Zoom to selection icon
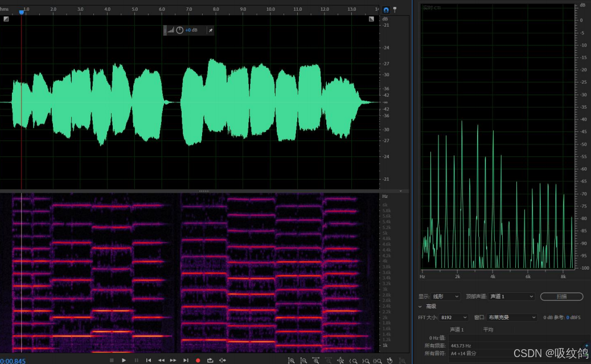591x364 pixels. (x=377, y=361)
